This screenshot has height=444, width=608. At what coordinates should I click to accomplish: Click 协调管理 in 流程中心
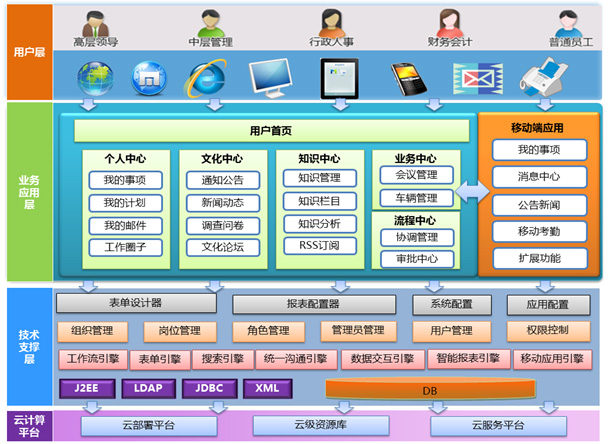pos(417,237)
